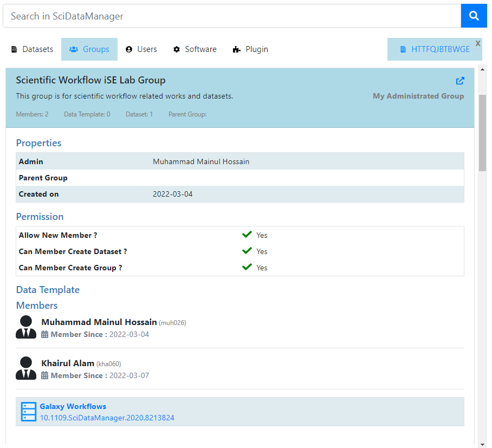492x448 pixels.
Task: Click member name Khairul Alam
Action: (68, 363)
